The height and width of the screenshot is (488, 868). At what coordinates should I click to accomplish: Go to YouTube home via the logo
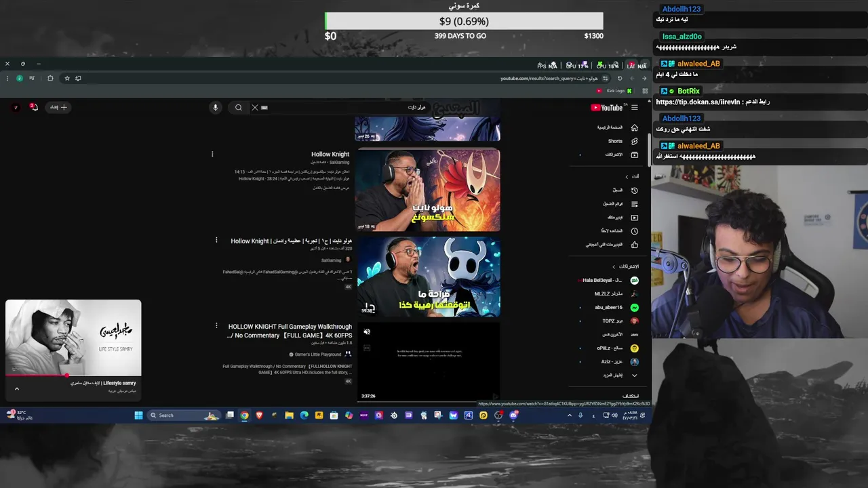(x=607, y=108)
